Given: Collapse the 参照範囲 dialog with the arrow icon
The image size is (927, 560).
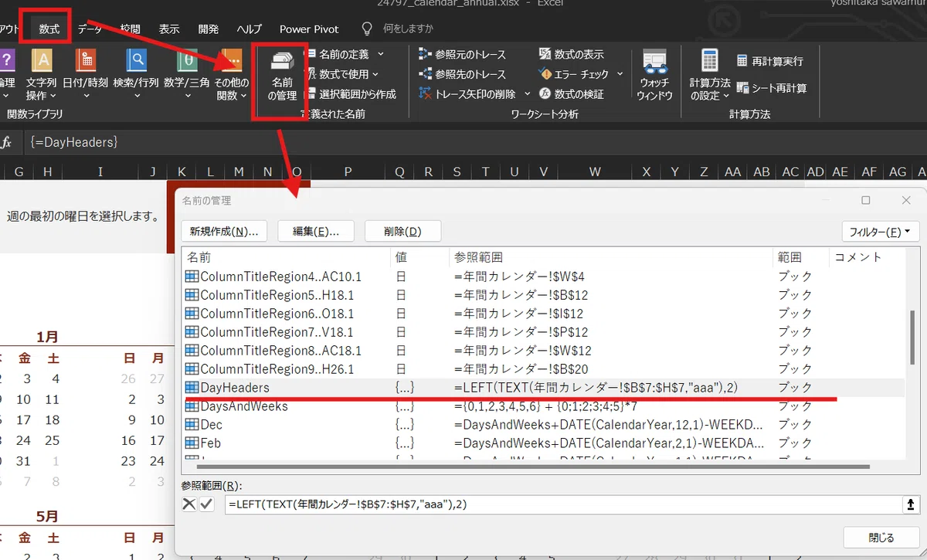Looking at the screenshot, I should point(909,504).
